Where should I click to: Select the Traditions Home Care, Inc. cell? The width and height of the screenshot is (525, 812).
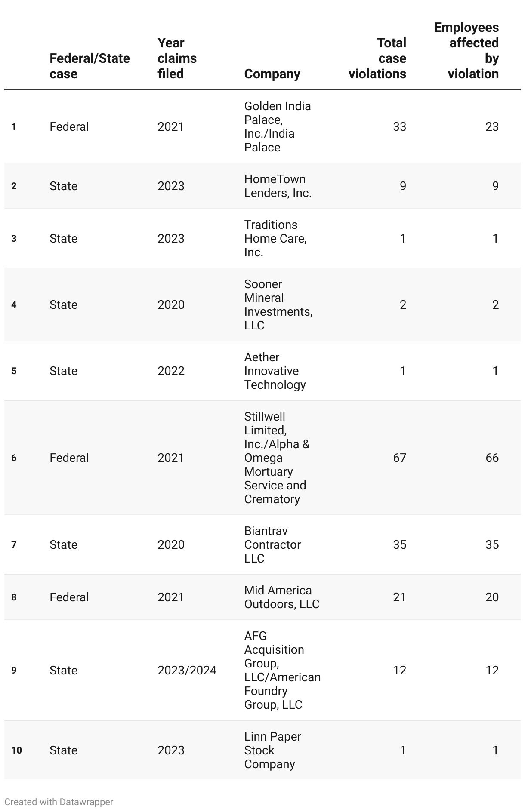[x=275, y=238]
